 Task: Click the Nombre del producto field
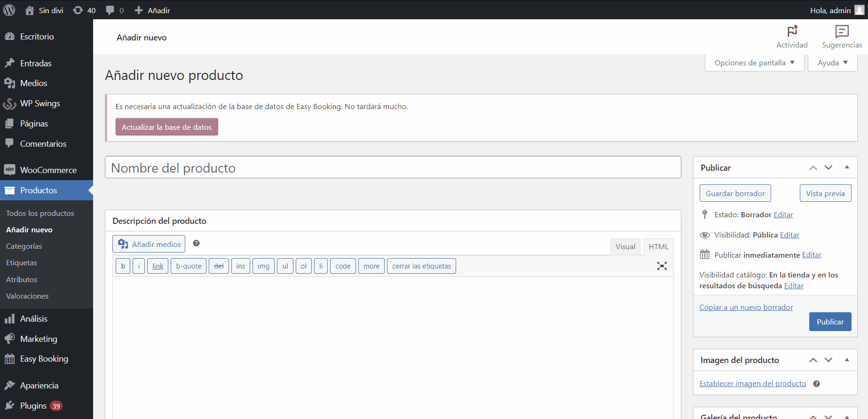(393, 168)
